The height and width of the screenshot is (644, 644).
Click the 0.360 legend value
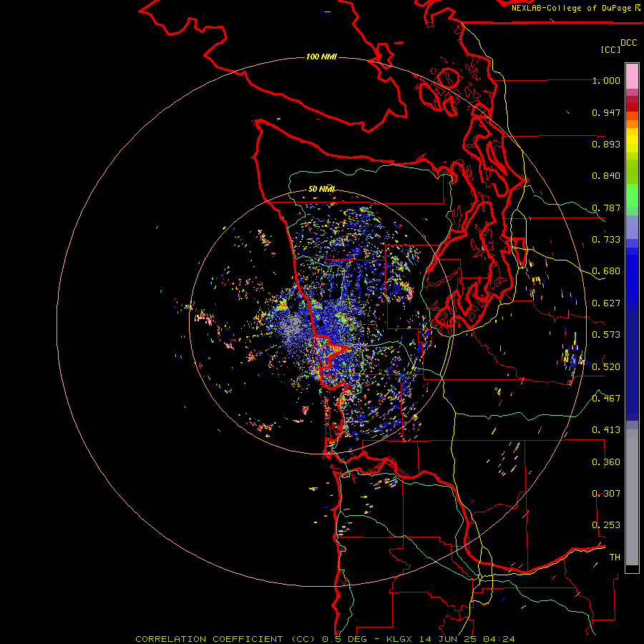pyautogui.click(x=606, y=462)
